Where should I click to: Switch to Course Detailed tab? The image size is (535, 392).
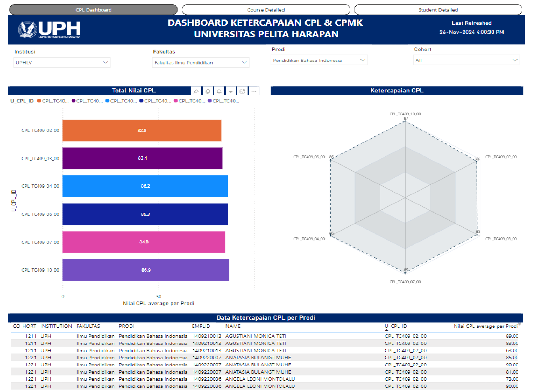pos(266,10)
